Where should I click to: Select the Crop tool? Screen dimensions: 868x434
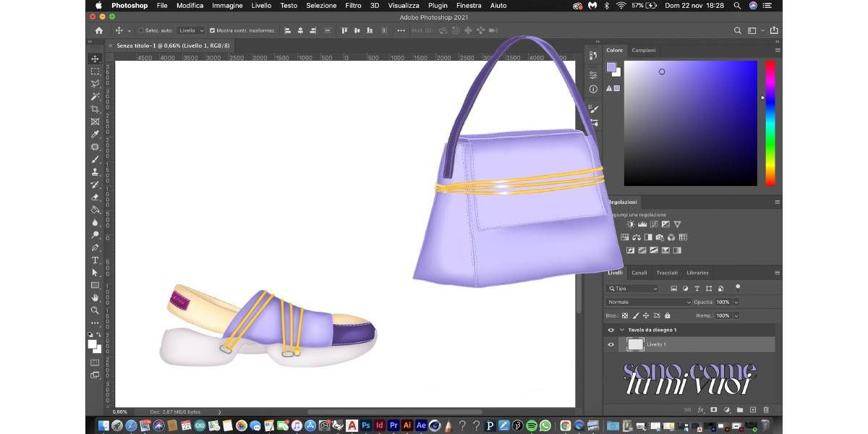[x=95, y=109]
